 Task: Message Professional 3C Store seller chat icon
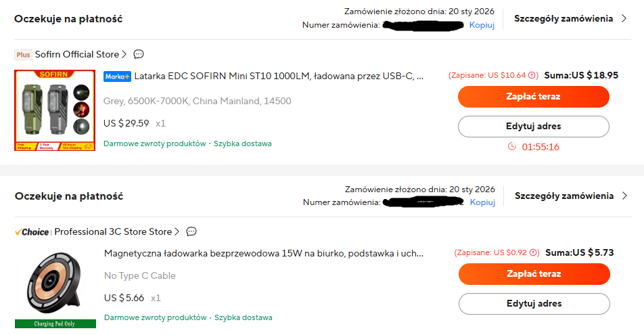coord(191,231)
